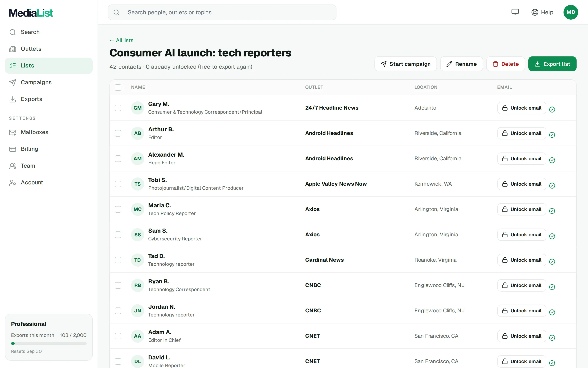Click Start campaign
Screen dimensions: 588x368
(405, 64)
